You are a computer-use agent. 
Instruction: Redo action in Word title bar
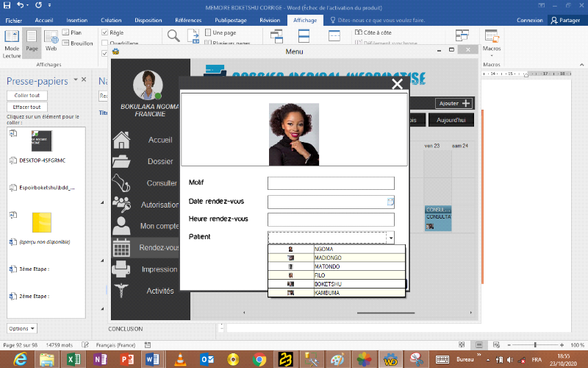pos(39,5)
